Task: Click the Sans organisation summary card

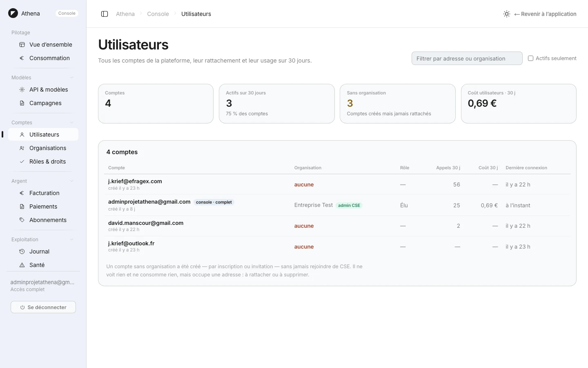Action: coord(397,103)
